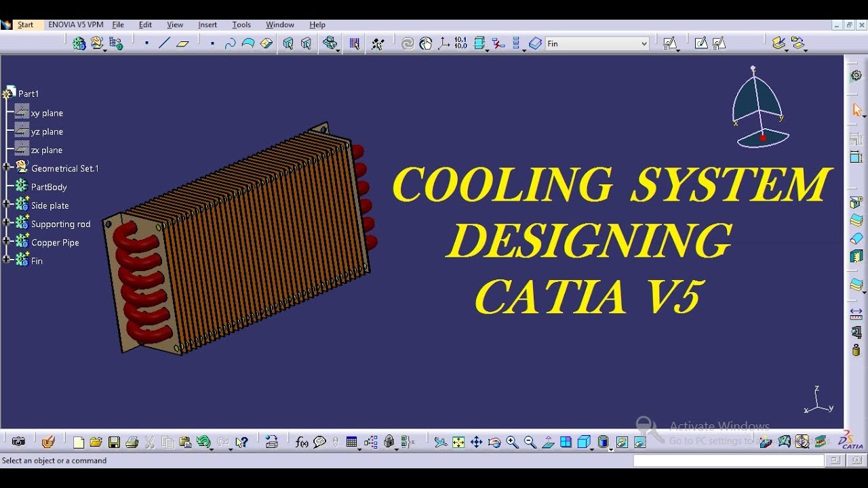The image size is (868, 488).
Task: Select the xy plane in the tree
Action: click(x=47, y=113)
